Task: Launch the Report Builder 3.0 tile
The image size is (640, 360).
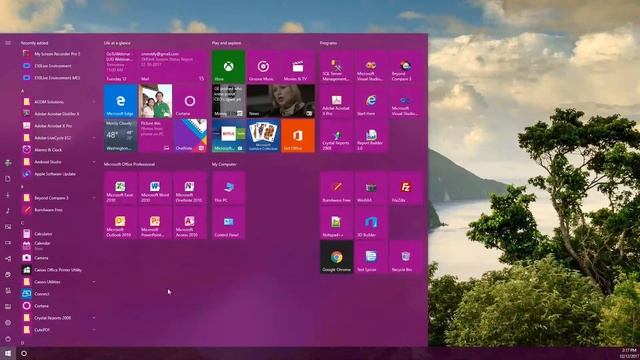Action: [x=371, y=136]
